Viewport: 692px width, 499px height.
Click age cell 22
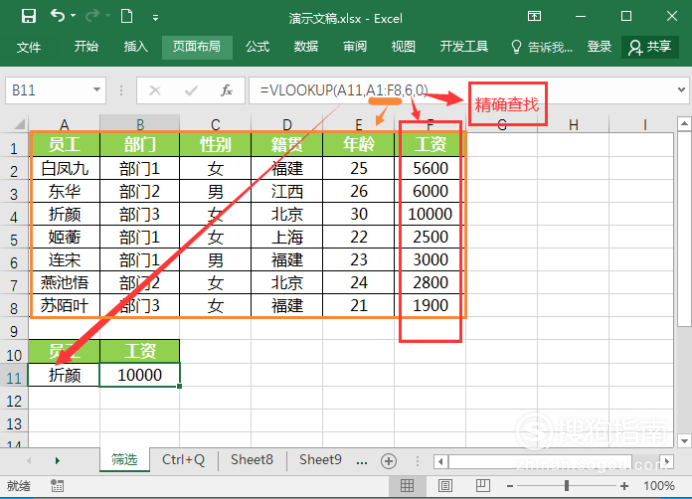click(359, 237)
